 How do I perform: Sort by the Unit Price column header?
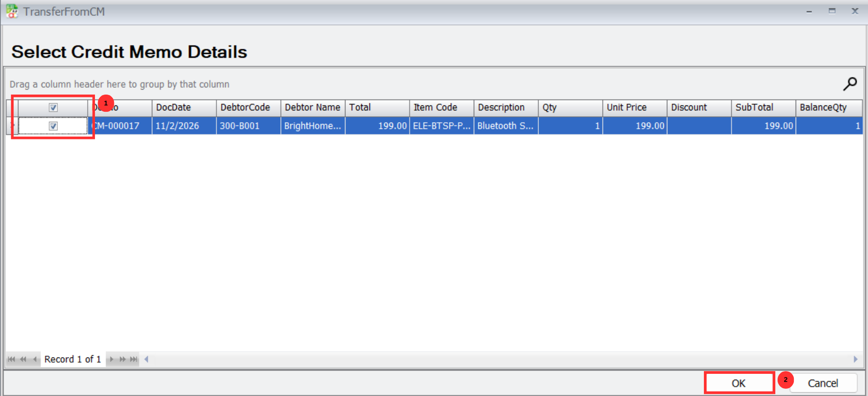(x=635, y=108)
